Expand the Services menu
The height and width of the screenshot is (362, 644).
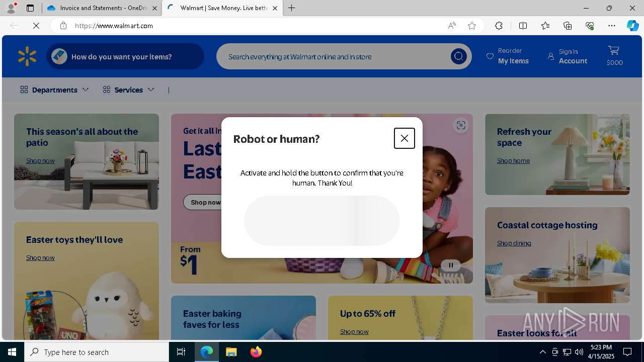tap(128, 89)
